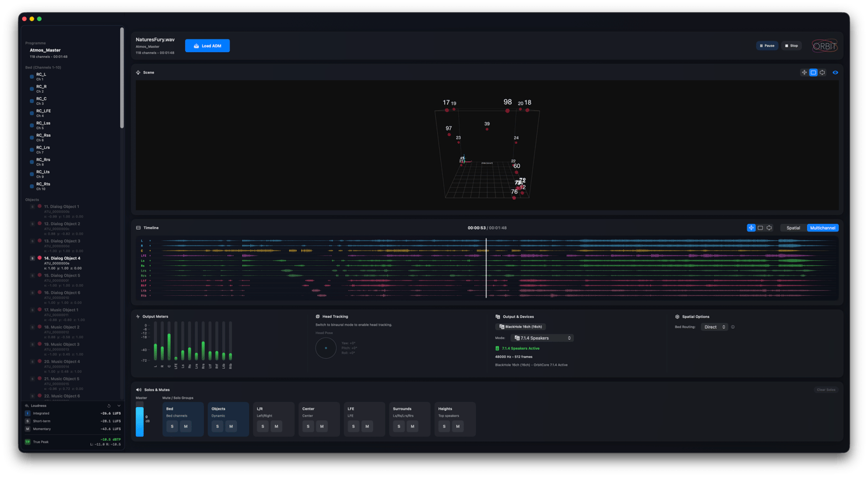Solo the Bed channels group

(172, 426)
